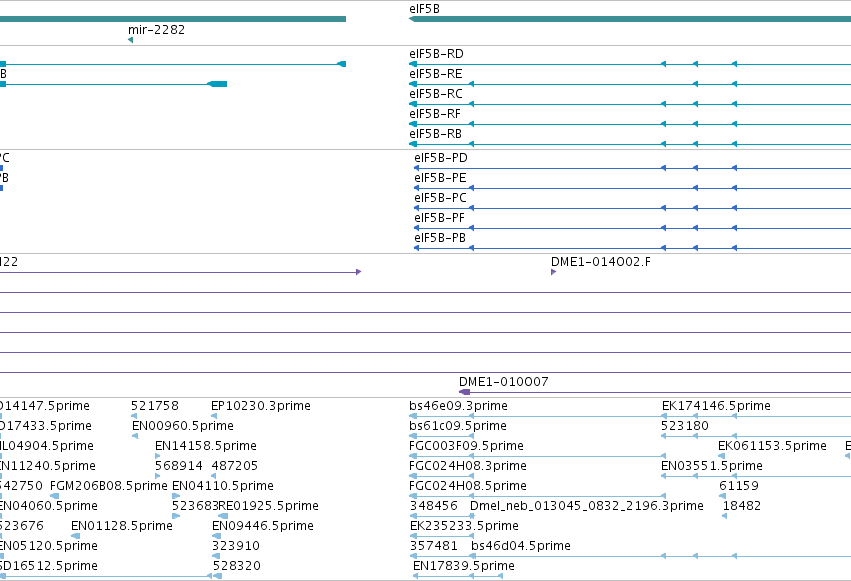Image resolution: width=851 pixels, height=581 pixels.
Task: Click feature 568914
Action: (x=179, y=466)
